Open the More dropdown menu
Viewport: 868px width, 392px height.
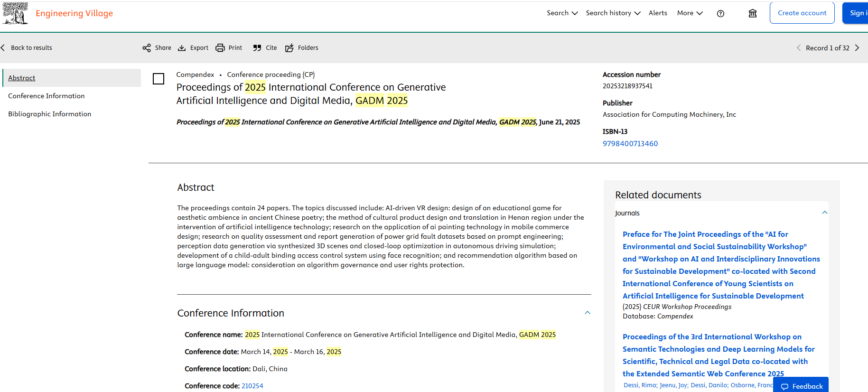(x=690, y=13)
